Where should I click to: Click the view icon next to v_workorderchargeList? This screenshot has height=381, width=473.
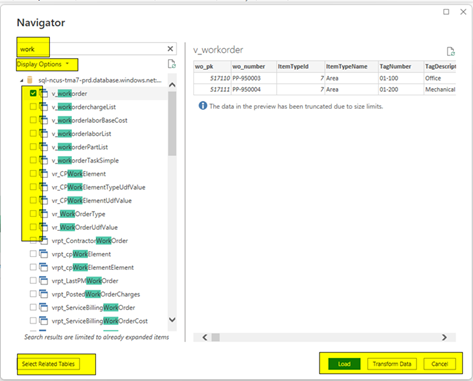tap(43, 107)
